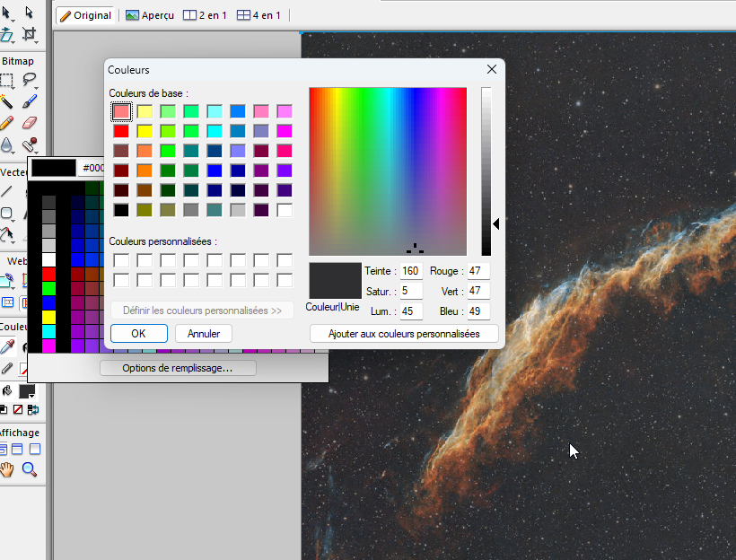Viewport: 736px width, 560px height.
Task: Click in the Rouge value field
Action: (x=478, y=271)
